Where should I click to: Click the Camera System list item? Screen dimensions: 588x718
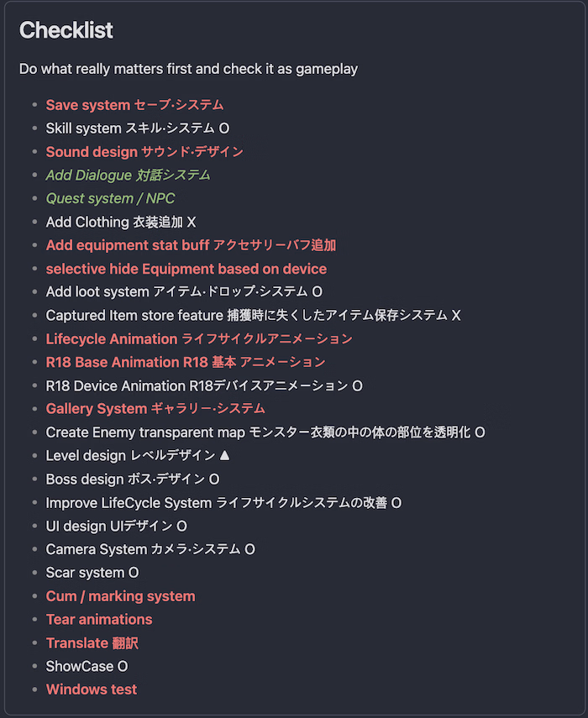150,549
